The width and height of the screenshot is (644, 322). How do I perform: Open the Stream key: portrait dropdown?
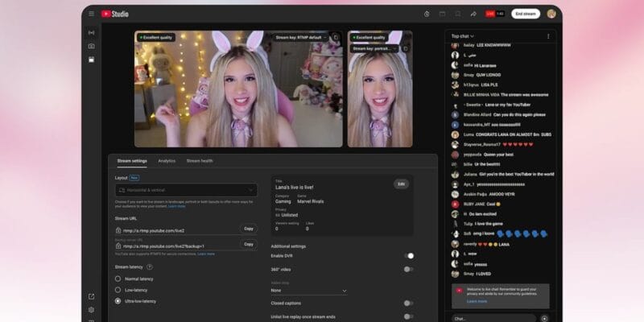(374, 48)
